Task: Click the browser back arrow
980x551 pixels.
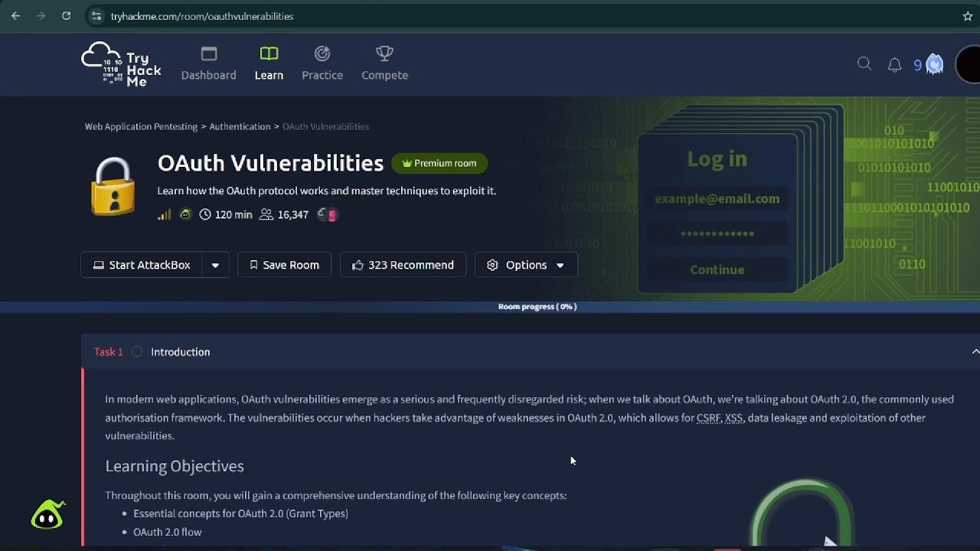Action: coord(15,15)
